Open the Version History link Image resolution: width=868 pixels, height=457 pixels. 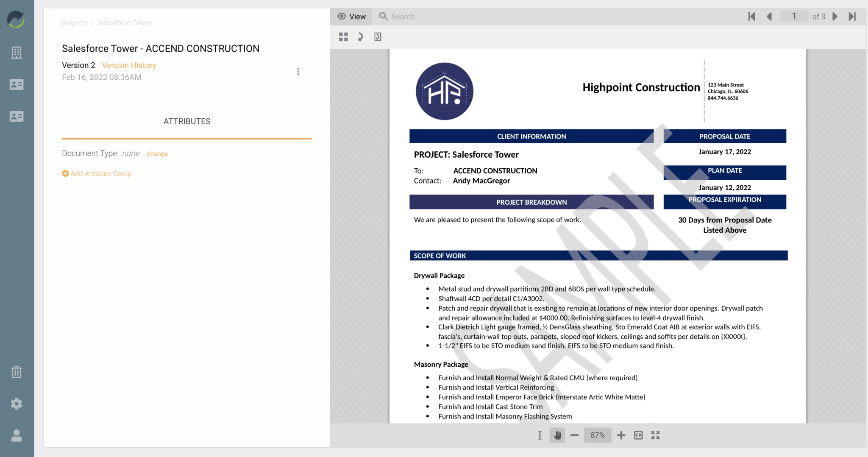click(x=129, y=65)
